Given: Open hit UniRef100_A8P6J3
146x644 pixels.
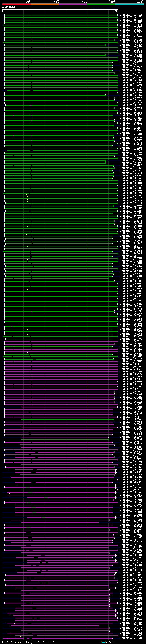Looking at the screenshot, I should pyautogui.click(x=131, y=25).
